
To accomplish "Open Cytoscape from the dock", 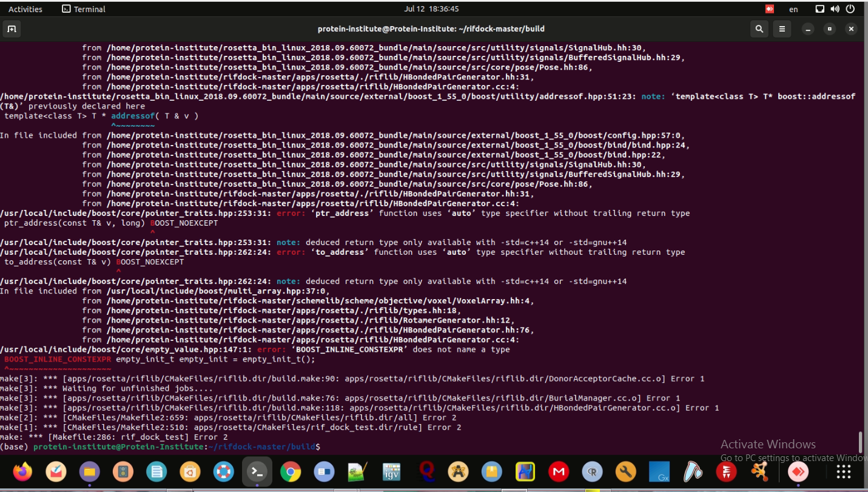I will click(760, 471).
